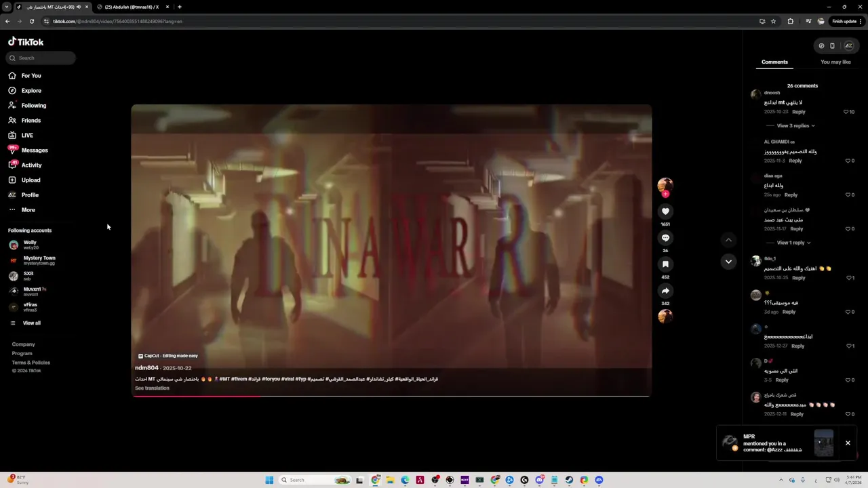The image size is (868, 488).
Task: Go to the Following feed
Action: point(28,106)
